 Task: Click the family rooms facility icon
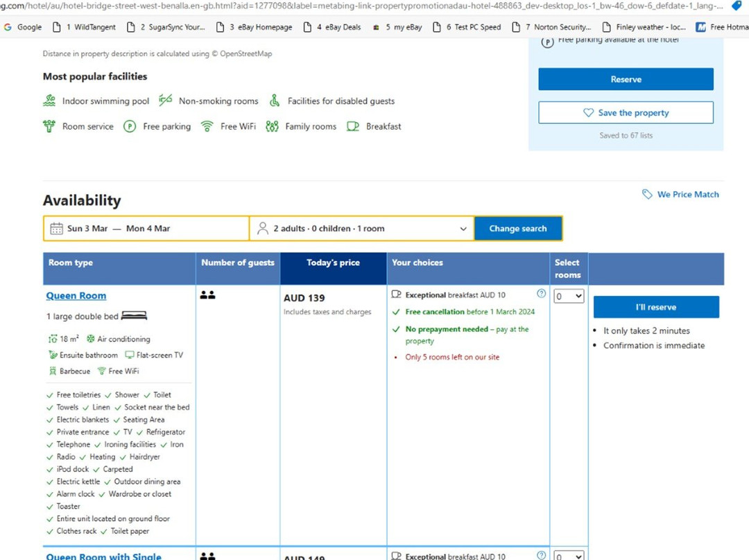(x=272, y=127)
